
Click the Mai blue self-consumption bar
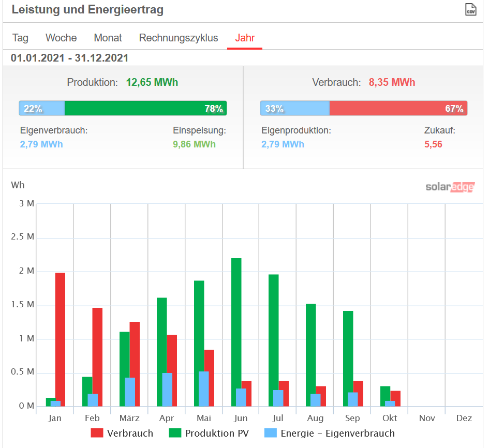click(204, 389)
